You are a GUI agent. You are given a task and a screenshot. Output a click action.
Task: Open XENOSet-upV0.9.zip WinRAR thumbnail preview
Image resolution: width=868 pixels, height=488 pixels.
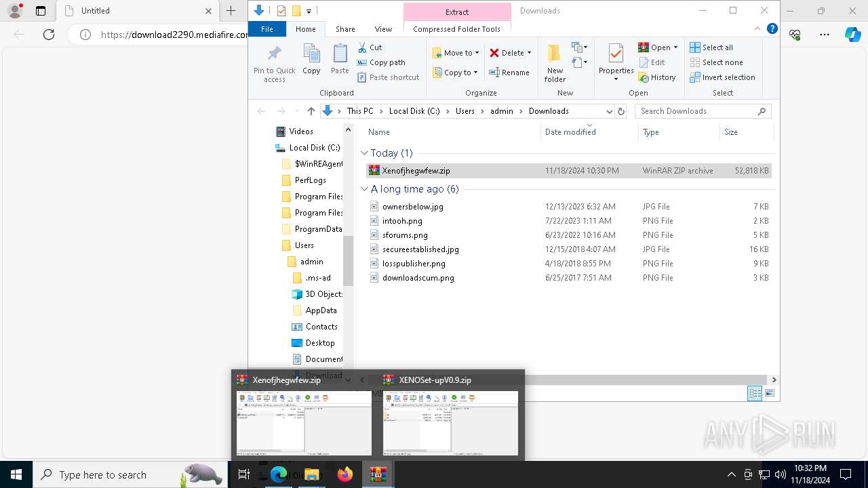pos(450,423)
